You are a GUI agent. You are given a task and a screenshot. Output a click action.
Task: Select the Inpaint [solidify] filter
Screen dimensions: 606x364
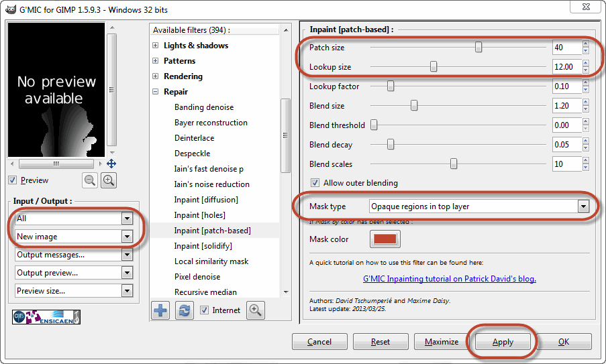(203, 246)
